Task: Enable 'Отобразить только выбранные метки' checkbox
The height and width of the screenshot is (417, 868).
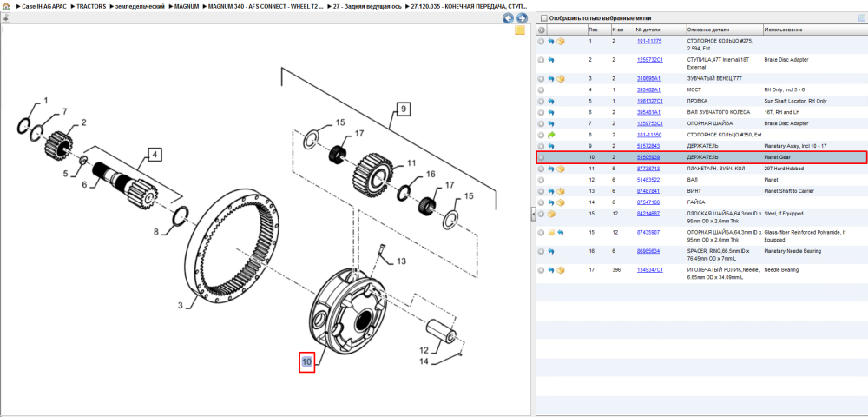Action: tap(543, 17)
